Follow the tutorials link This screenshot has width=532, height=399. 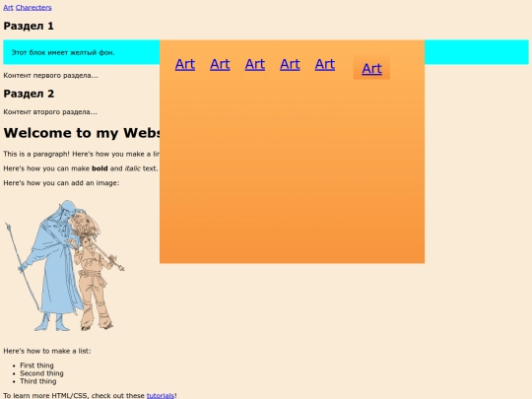[161, 395]
